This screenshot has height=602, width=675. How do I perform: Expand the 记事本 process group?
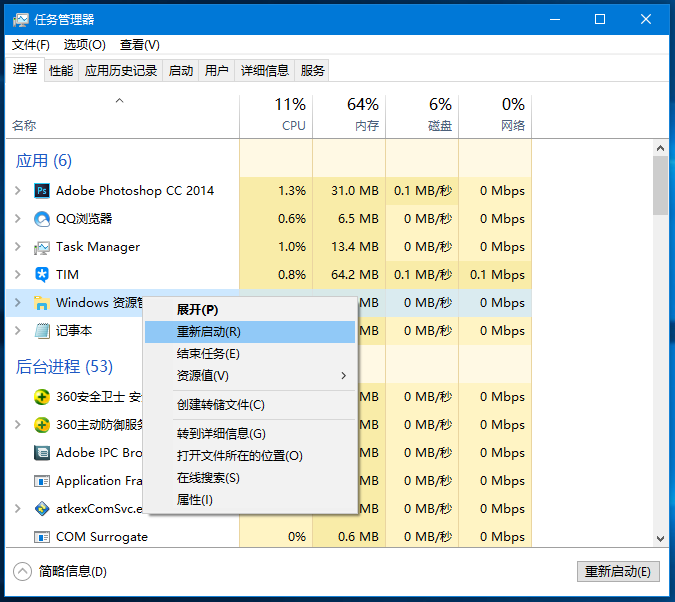[x=18, y=331]
